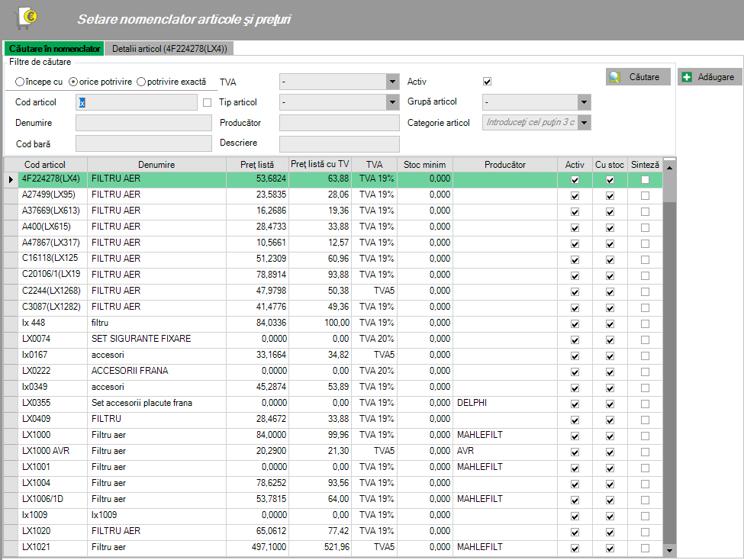
Task: Click the magnifier icon on Căutare button
Action: pos(615,77)
